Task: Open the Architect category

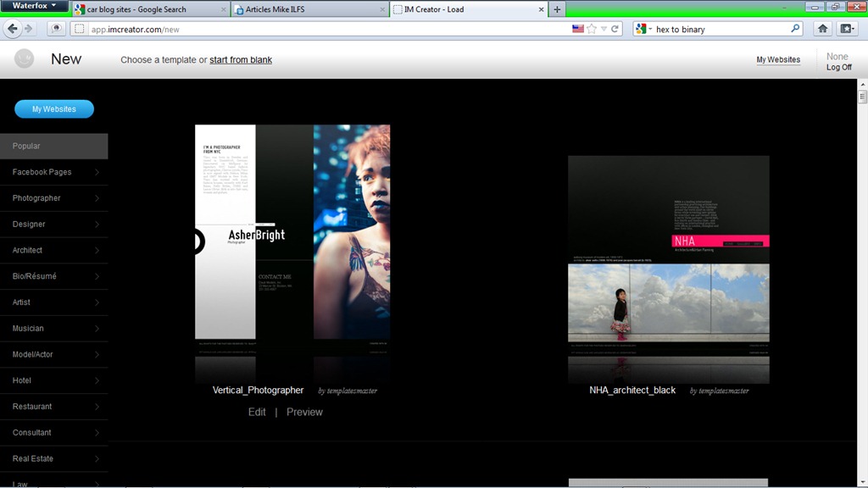Action: point(53,250)
